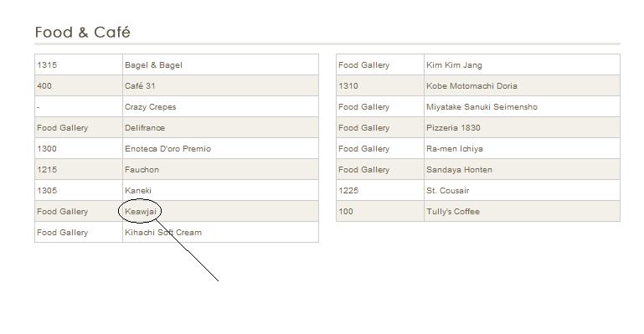Click the Fauchon listing
The height and width of the screenshot is (334, 644).
coord(142,169)
